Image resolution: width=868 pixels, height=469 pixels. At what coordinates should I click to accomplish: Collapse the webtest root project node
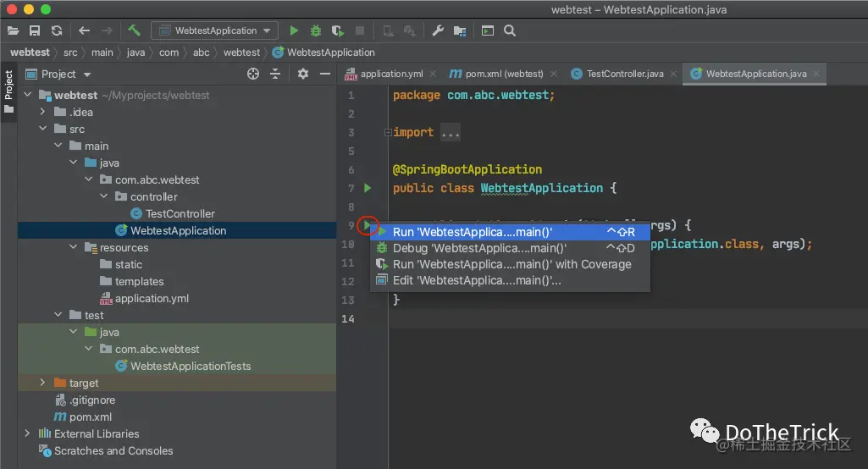[x=28, y=95]
